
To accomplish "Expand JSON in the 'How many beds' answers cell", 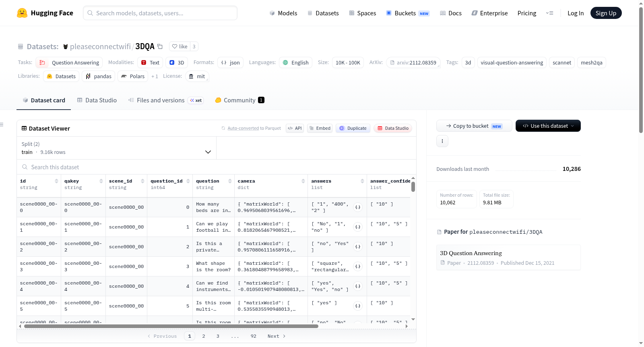I will coord(358,207).
